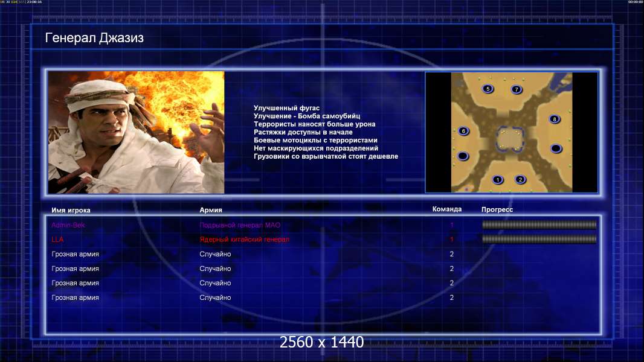Click the Admin-Bek loading progress bar

pos(539,224)
